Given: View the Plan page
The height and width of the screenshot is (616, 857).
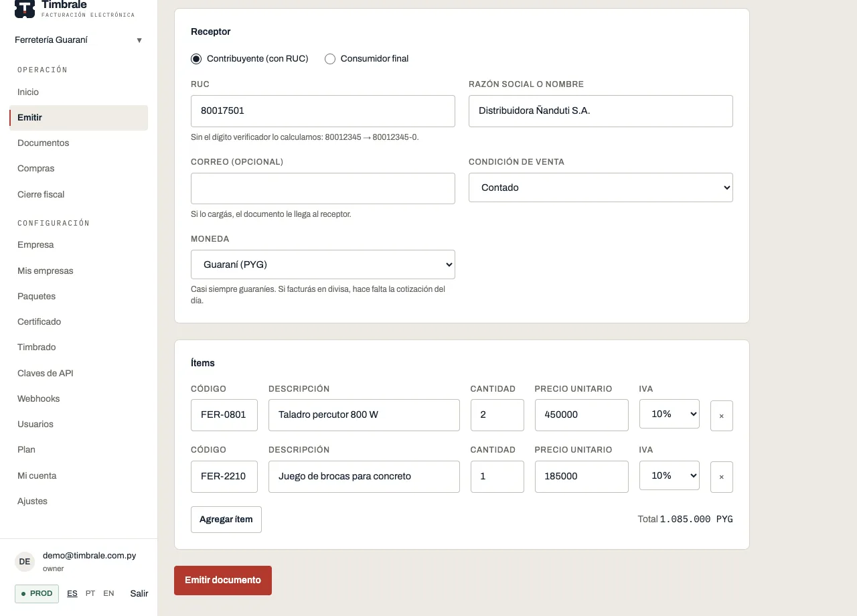Looking at the screenshot, I should click(x=79, y=450).
